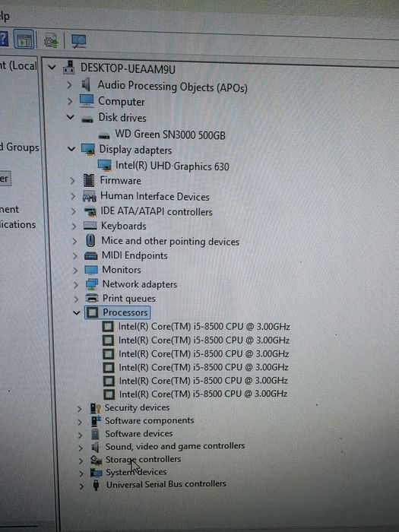Select Audio Processing Objects (APOs) label
This screenshot has width=399, height=532.
[x=173, y=87]
